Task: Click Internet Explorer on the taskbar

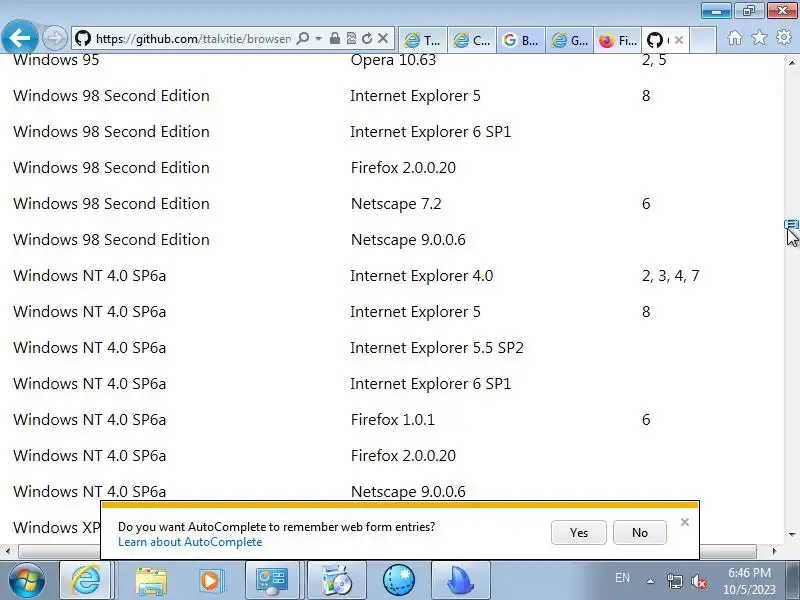Action: pos(85,581)
